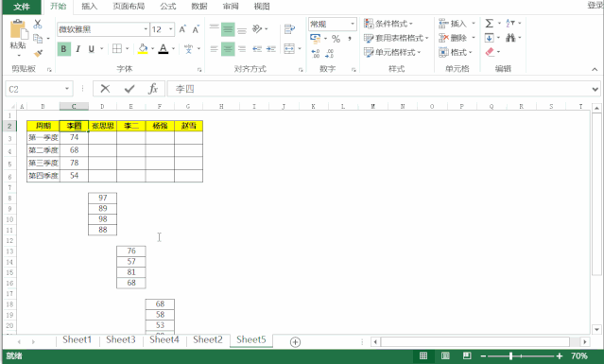Collapse the ribbon with up chevron

tap(595, 69)
